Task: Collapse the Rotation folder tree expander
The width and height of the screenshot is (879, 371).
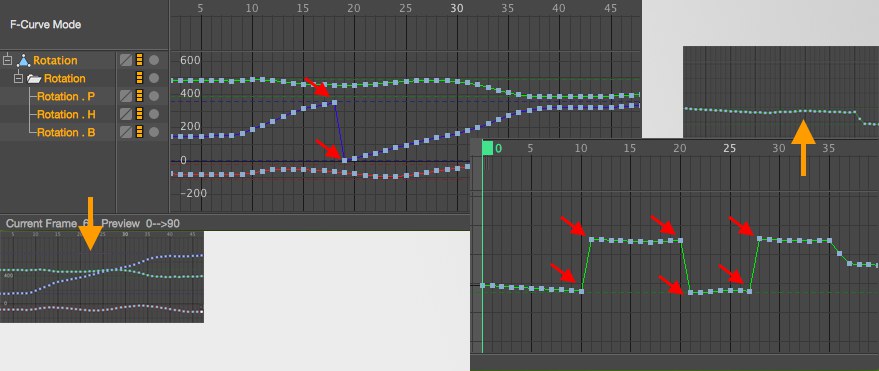Action: point(18,78)
